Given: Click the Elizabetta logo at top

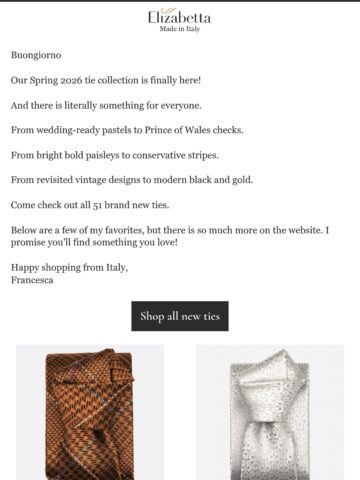Looking at the screenshot, I should 180,20.
